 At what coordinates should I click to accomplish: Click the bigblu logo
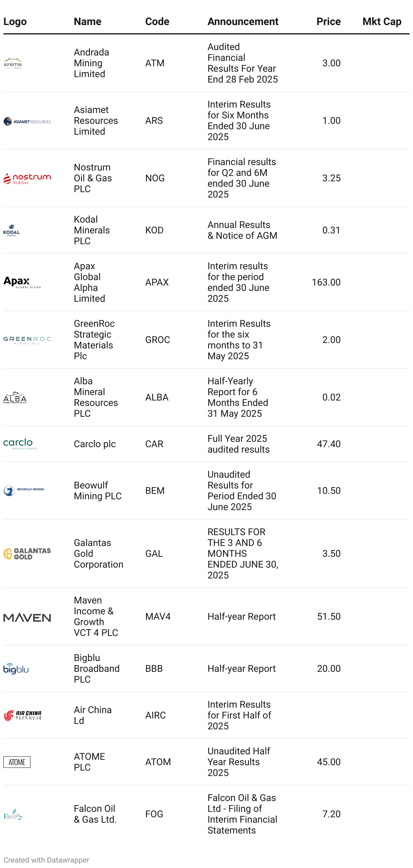16,669
